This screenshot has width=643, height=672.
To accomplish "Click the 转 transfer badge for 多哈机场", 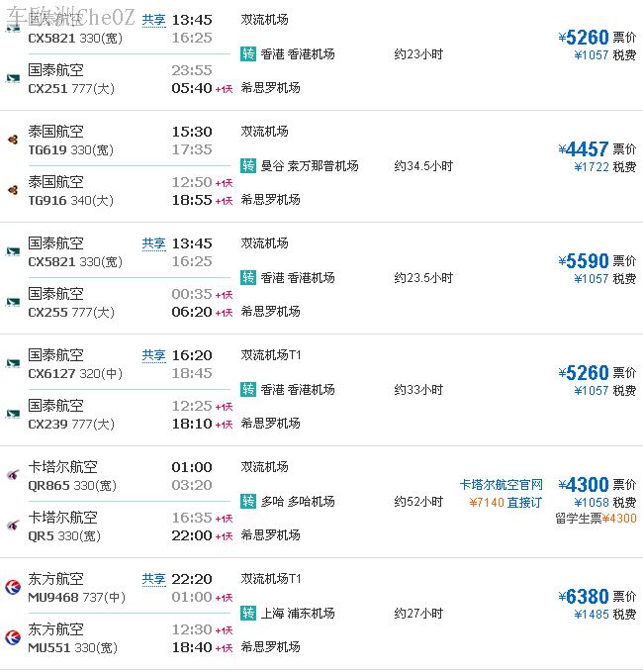I will 249,502.
